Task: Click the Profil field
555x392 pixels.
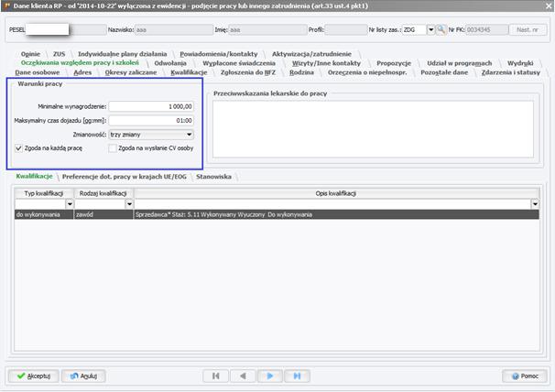Action: pyautogui.click(x=346, y=29)
